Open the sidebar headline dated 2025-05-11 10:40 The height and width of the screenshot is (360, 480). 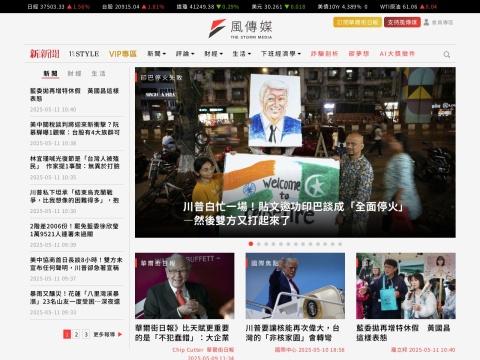tap(74, 95)
